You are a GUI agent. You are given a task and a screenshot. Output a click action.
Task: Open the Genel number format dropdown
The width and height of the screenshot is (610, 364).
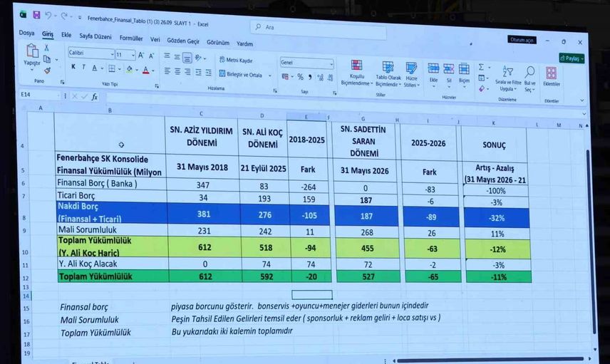(331, 64)
